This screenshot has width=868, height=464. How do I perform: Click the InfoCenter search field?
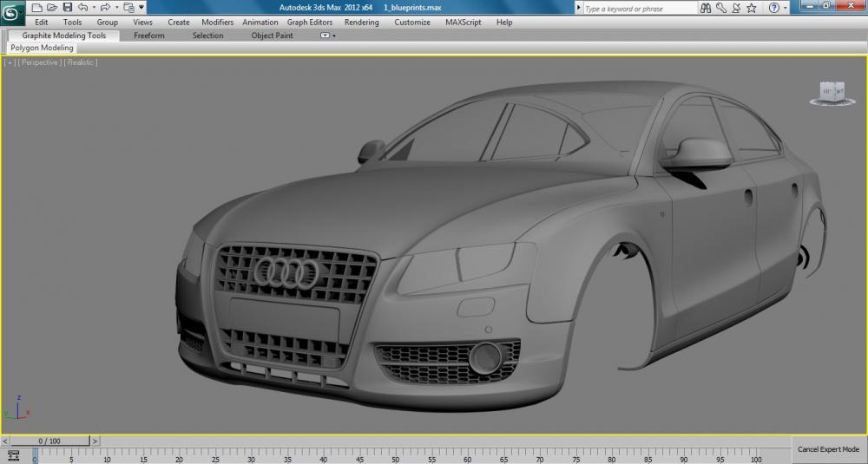tap(640, 9)
